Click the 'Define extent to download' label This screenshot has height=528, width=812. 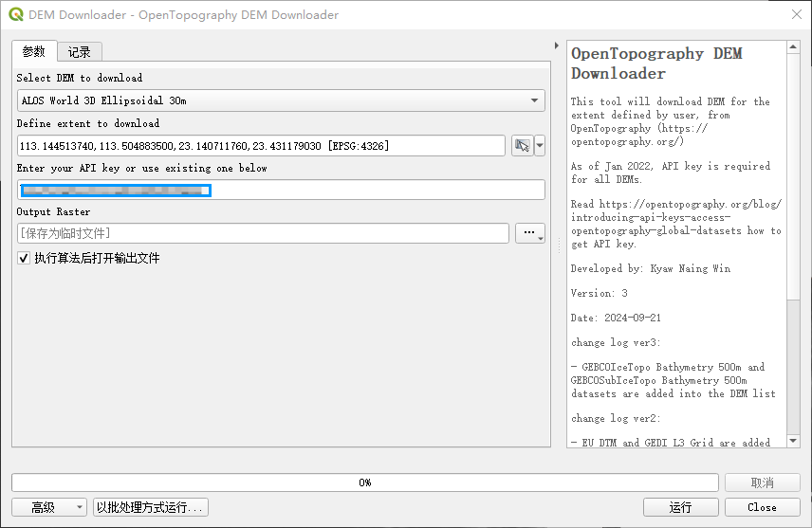[x=88, y=123]
